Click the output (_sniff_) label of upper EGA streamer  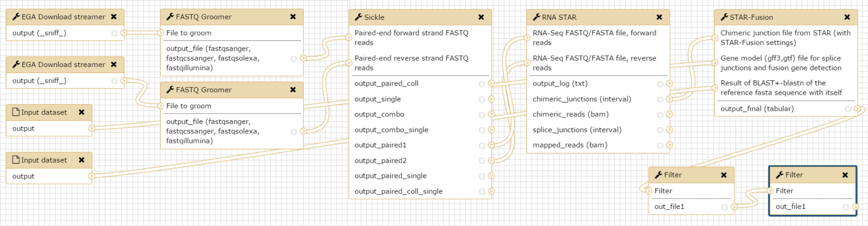tap(39, 33)
